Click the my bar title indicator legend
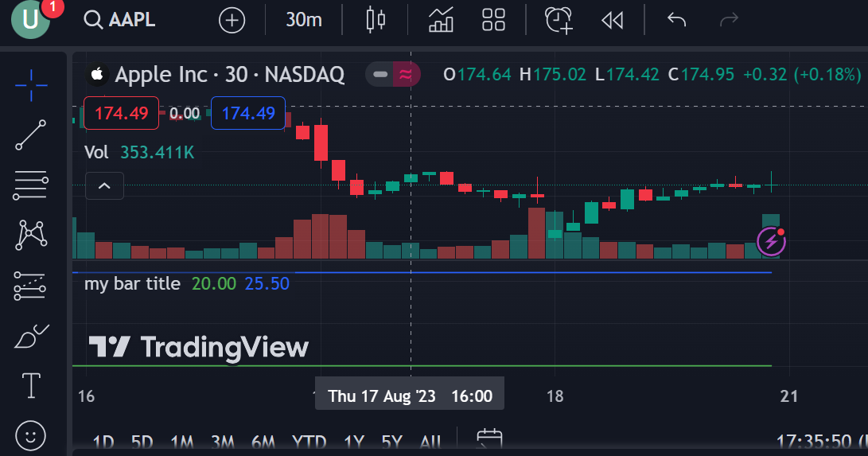Viewport: 868px width, 456px height. point(132,284)
